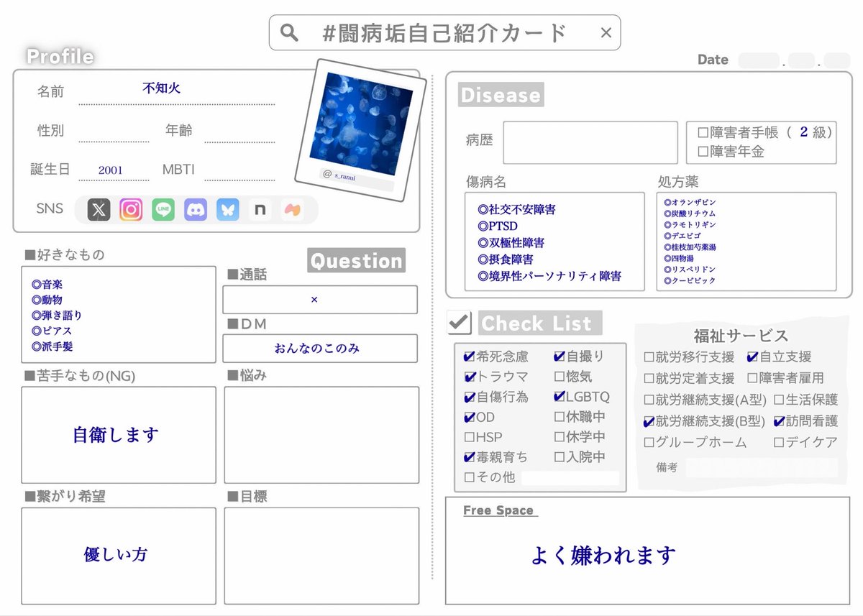Screen dimensions: 863x616
Task: Click the empty MBTI field
Action: (x=239, y=170)
